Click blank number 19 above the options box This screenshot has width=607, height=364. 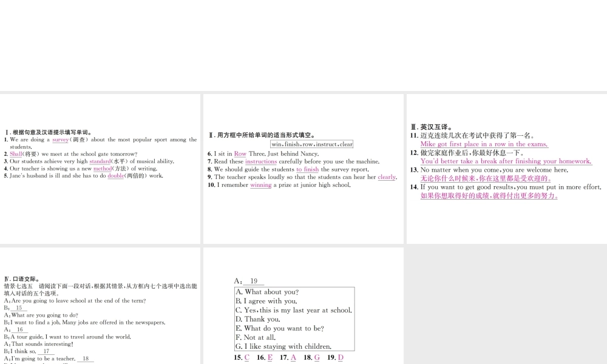(254, 281)
